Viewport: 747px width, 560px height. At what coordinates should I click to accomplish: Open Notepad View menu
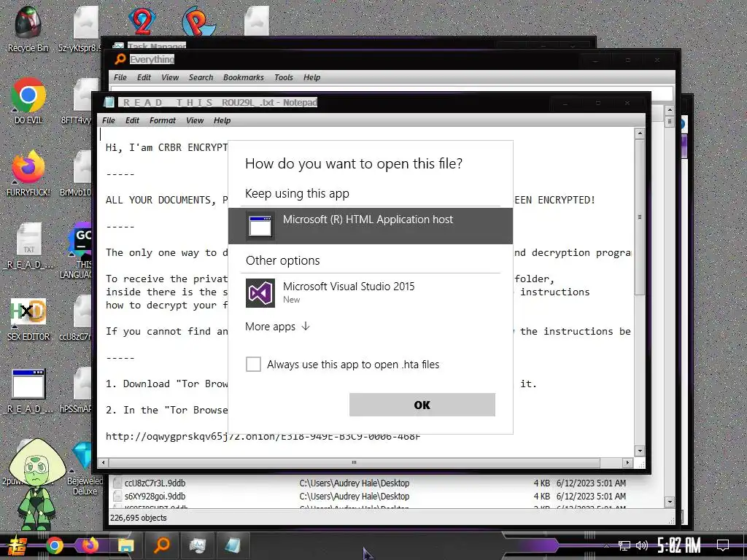(194, 120)
